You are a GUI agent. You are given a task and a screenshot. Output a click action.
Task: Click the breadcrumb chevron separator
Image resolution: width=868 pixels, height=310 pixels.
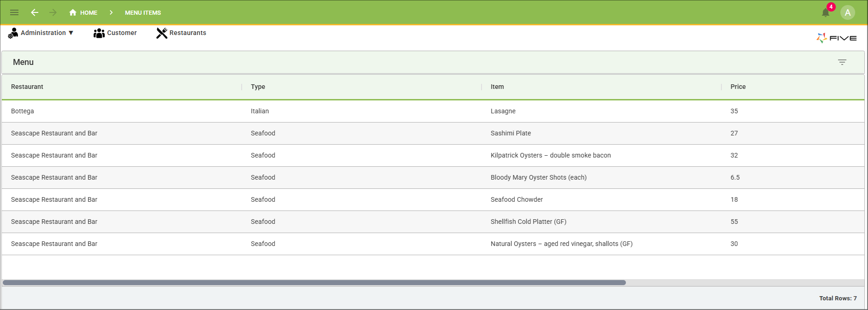(x=111, y=12)
